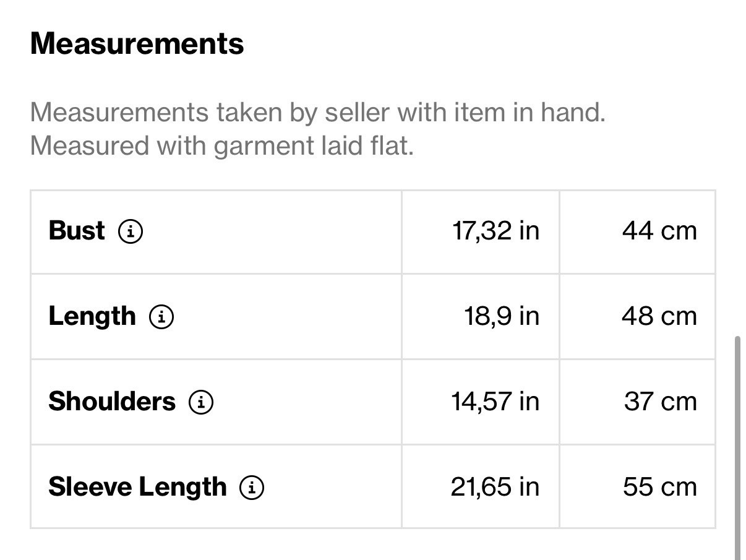Click the 14,57 in shoulders value
The width and height of the screenshot is (746, 560).
[x=495, y=402]
